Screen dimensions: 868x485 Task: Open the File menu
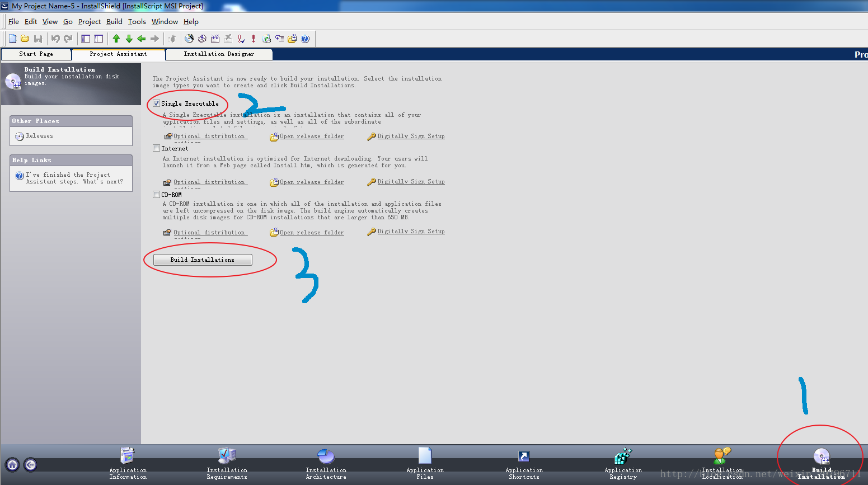tap(13, 22)
